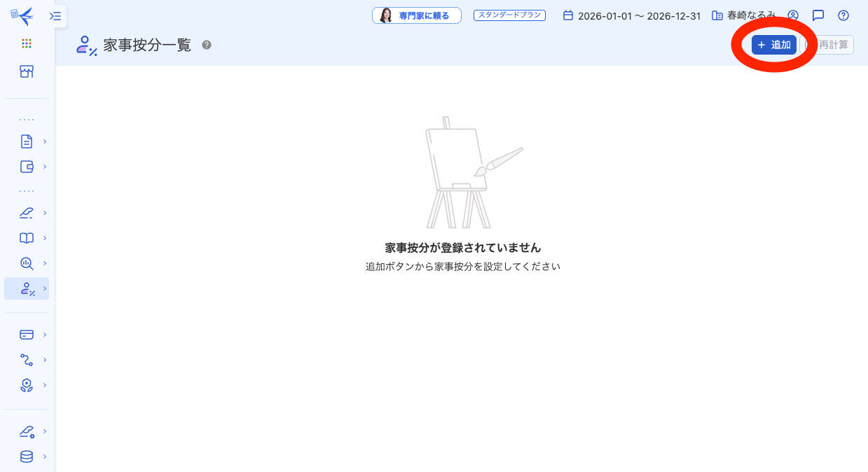Open the credit card icon menu
Image resolution: width=868 pixels, height=472 pixels.
click(x=27, y=335)
